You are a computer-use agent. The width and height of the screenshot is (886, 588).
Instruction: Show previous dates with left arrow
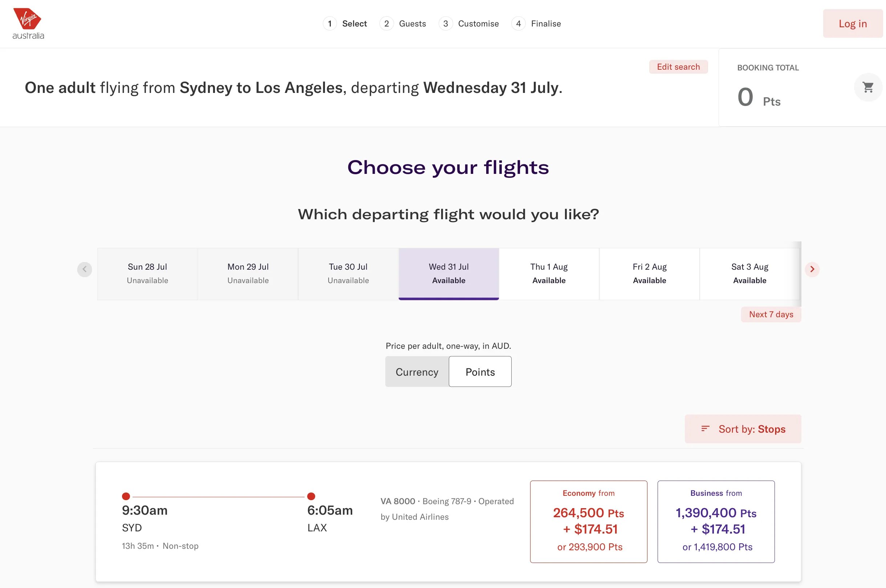[x=84, y=269]
